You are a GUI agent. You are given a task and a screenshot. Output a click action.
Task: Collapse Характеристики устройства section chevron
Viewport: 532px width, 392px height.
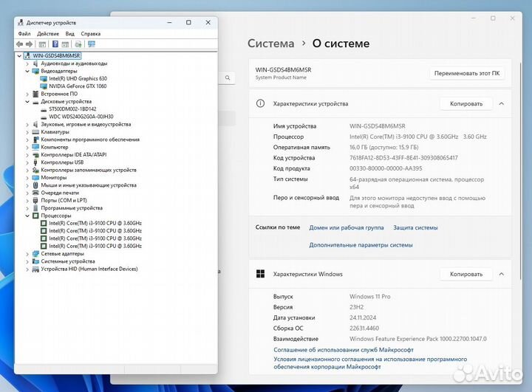pos(502,103)
